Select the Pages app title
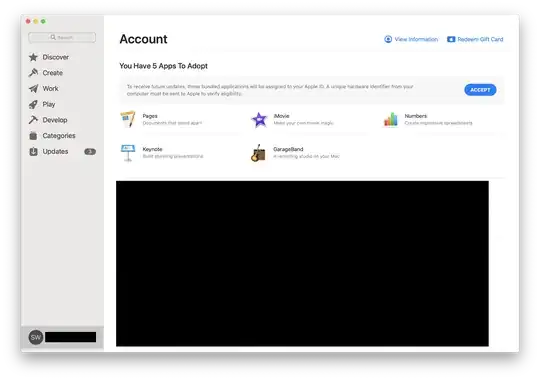Viewport: 540px width, 380px height. pos(150,116)
